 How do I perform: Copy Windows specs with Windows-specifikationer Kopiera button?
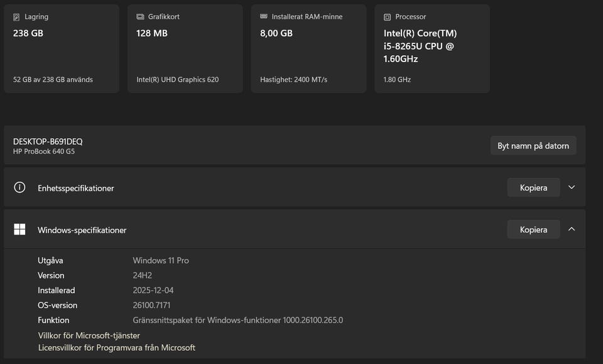[533, 230]
